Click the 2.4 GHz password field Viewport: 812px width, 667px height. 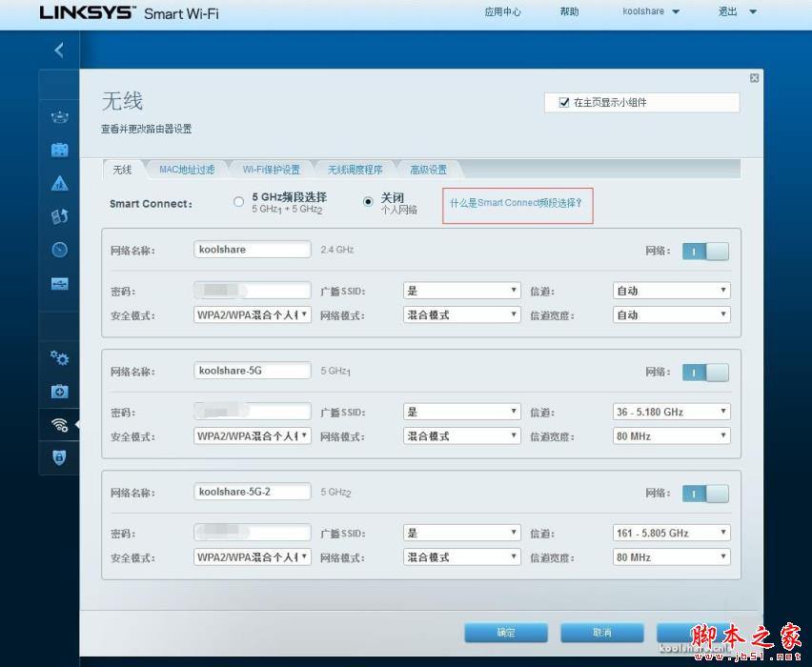click(x=253, y=290)
